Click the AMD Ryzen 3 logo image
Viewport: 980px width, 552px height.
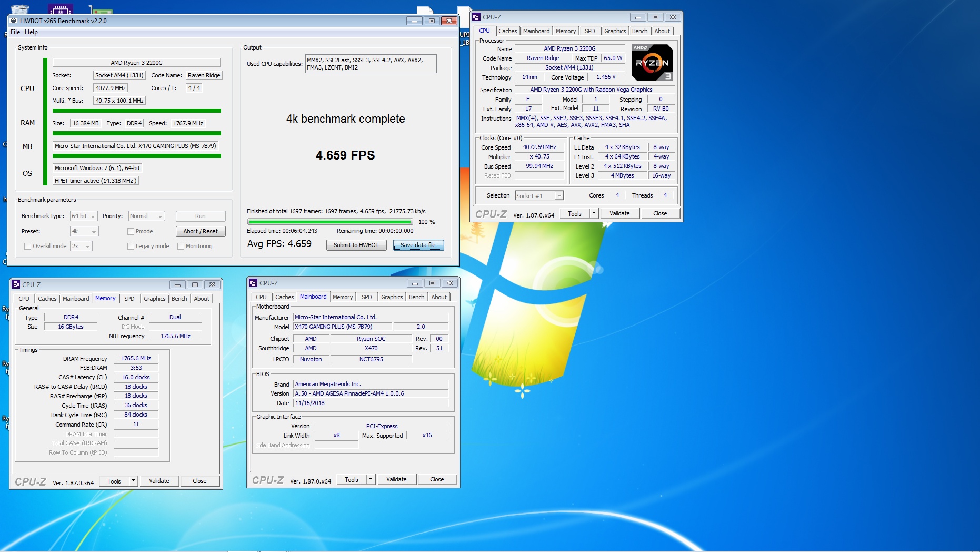pos(652,62)
